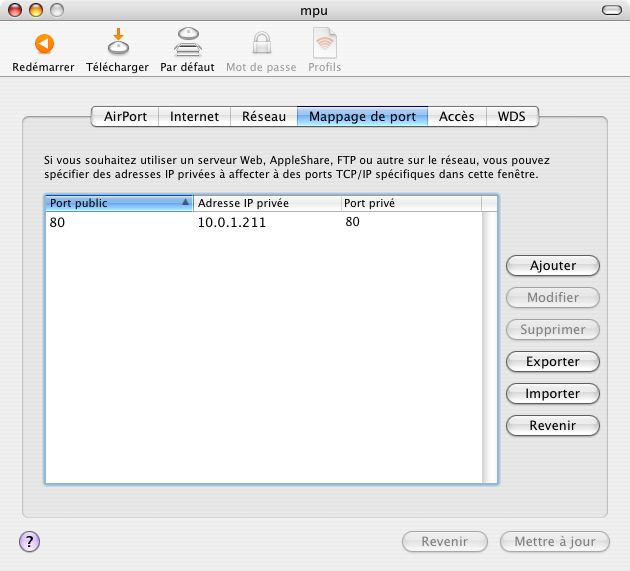Image resolution: width=630 pixels, height=571 pixels.
Task: Open the help question mark button
Action: (x=29, y=541)
